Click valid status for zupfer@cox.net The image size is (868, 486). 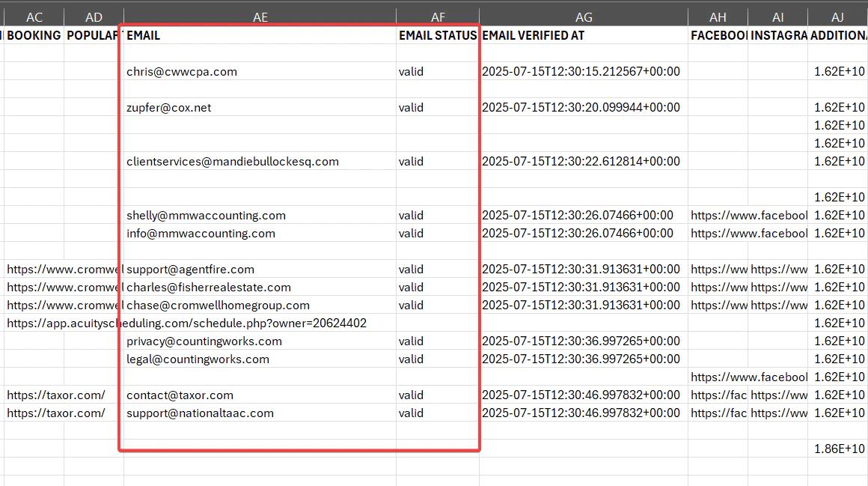pos(438,108)
